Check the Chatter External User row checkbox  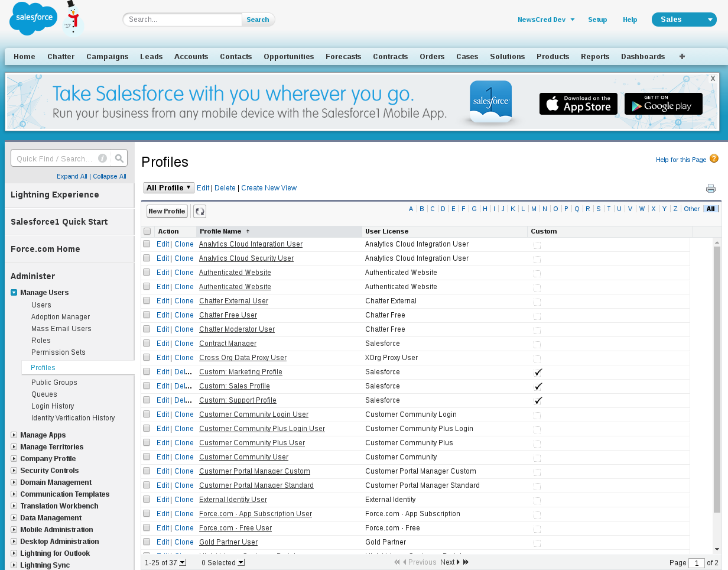pos(147,300)
